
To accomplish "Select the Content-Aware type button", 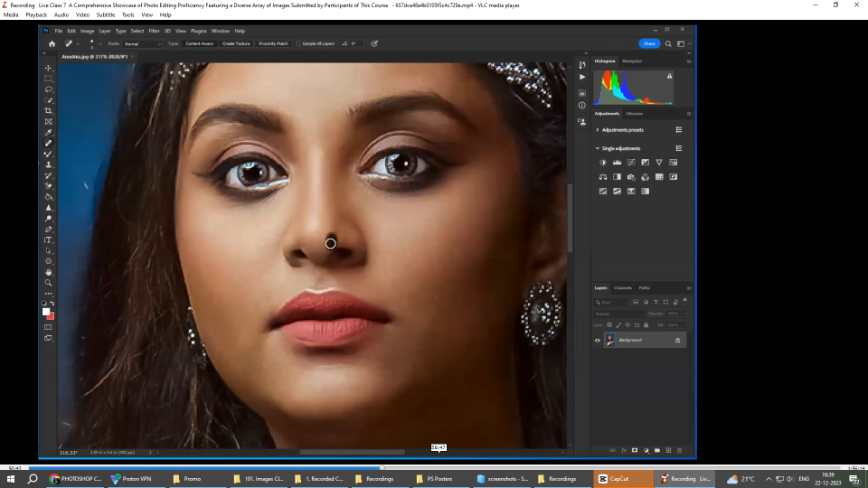I will point(199,43).
